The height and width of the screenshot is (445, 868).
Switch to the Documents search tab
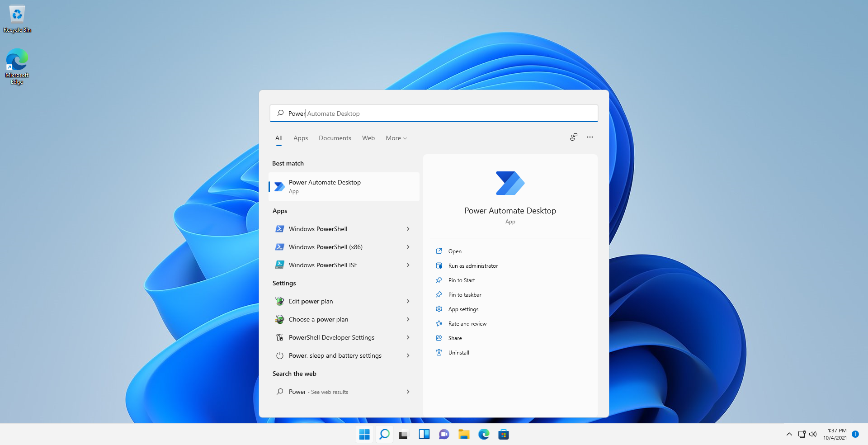335,138
